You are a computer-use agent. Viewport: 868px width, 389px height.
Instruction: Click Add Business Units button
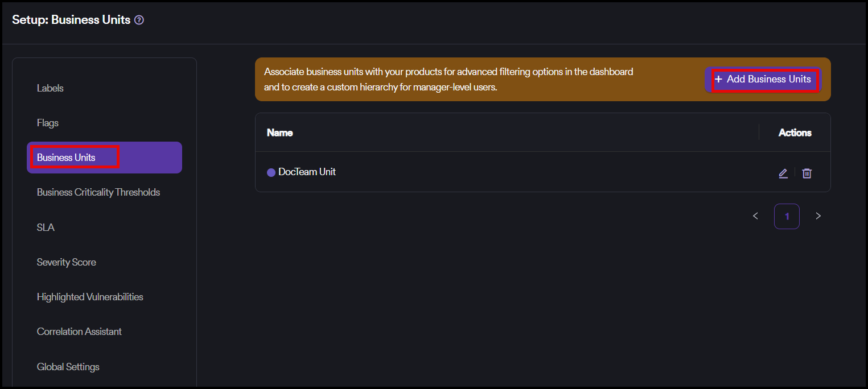click(x=763, y=80)
